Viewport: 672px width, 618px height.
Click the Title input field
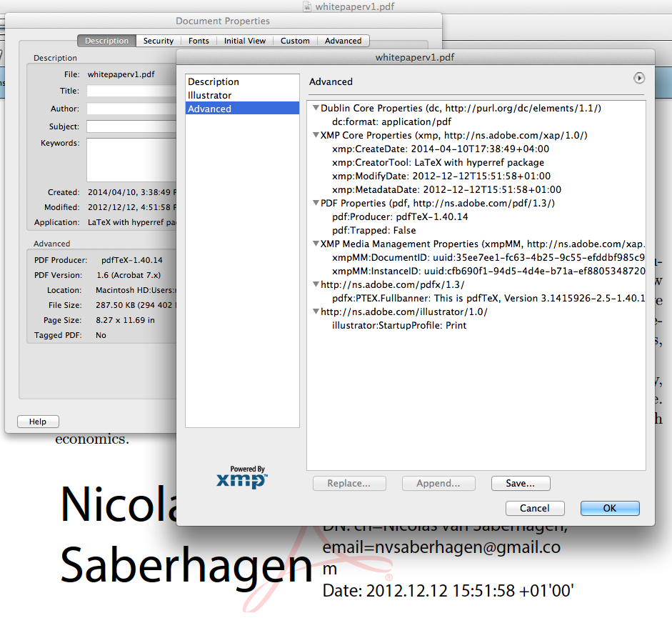click(x=131, y=91)
